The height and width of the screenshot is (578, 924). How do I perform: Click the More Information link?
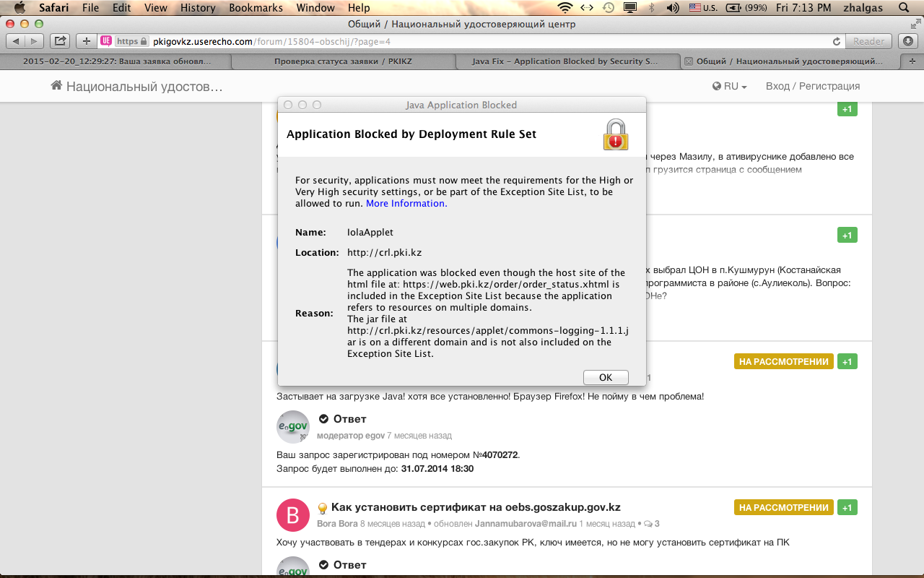pyautogui.click(x=406, y=203)
